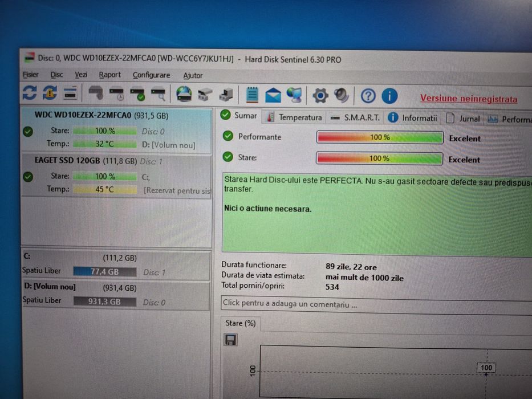The height and width of the screenshot is (399, 532).
Task: Click the loudspeaker sound toolbar icon
Action: click(342, 96)
